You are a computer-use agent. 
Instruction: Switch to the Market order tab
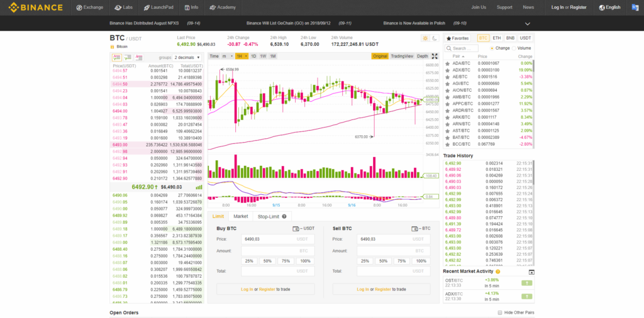coord(241,216)
